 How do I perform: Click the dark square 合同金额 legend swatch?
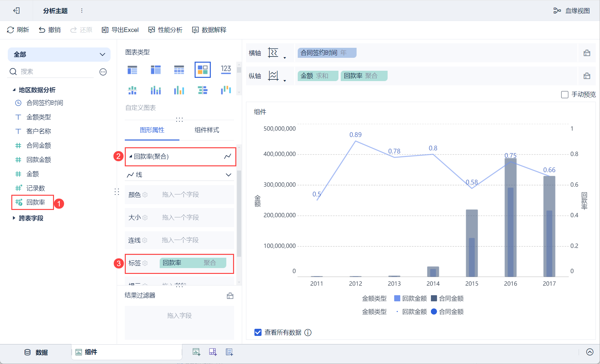[434, 298]
